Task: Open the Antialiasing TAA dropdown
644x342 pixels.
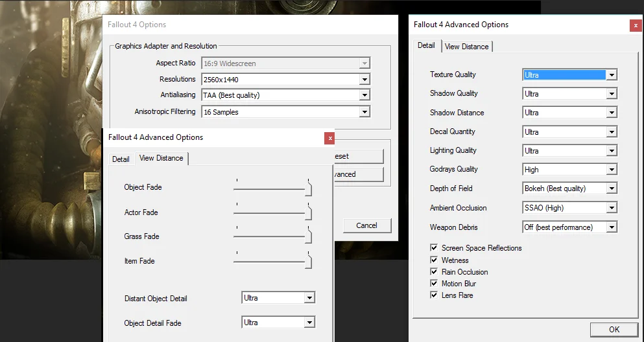Action: click(x=285, y=95)
